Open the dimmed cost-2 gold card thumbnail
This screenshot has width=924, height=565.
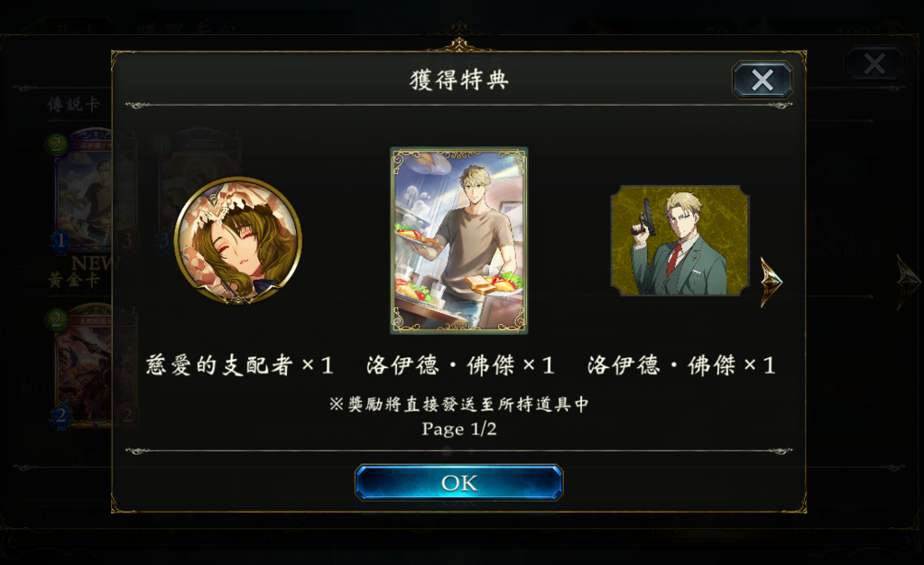pyautogui.click(x=93, y=366)
